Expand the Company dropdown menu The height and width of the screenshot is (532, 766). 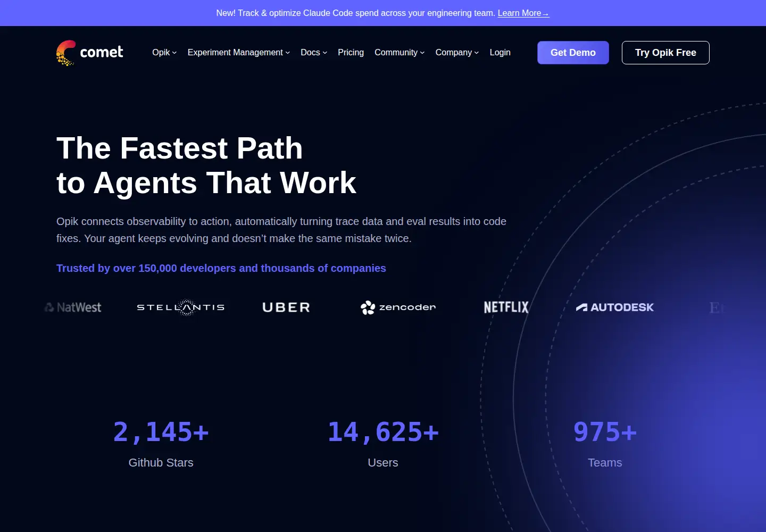coord(457,52)
